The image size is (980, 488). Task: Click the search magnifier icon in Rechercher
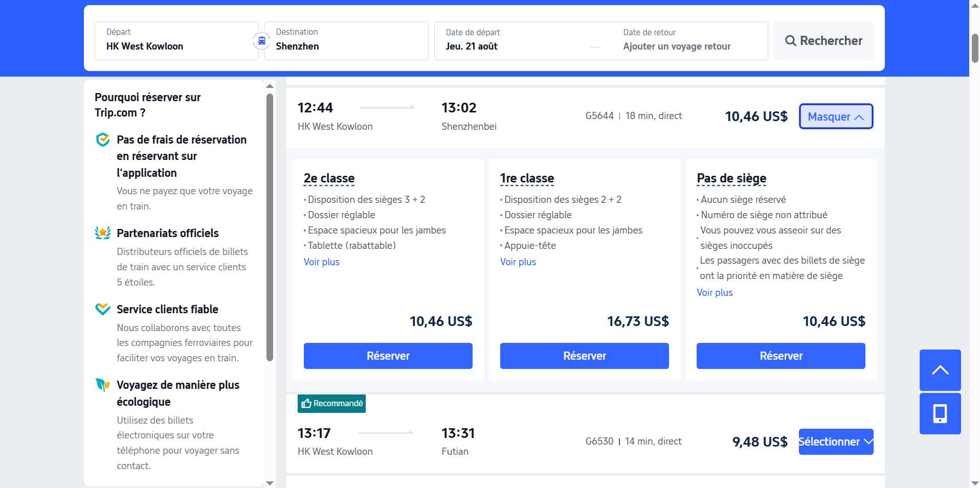coord(791,41)
